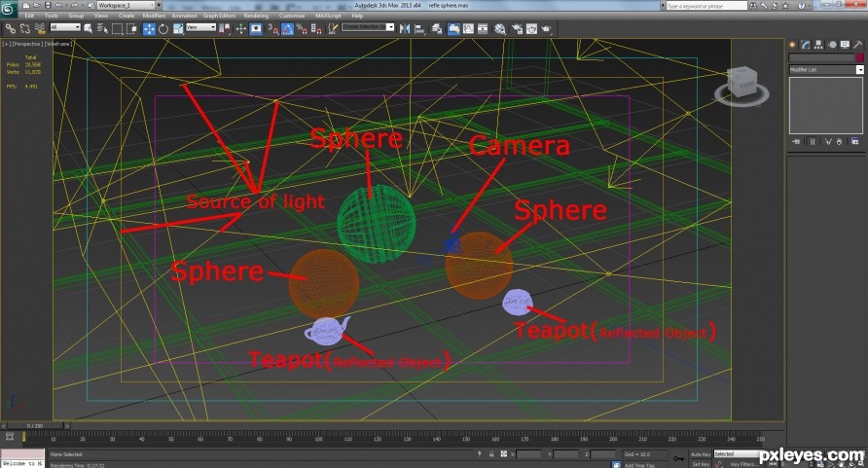Click Use Pivot Point Center icon

pyautogui.click(x=224, y=29)
